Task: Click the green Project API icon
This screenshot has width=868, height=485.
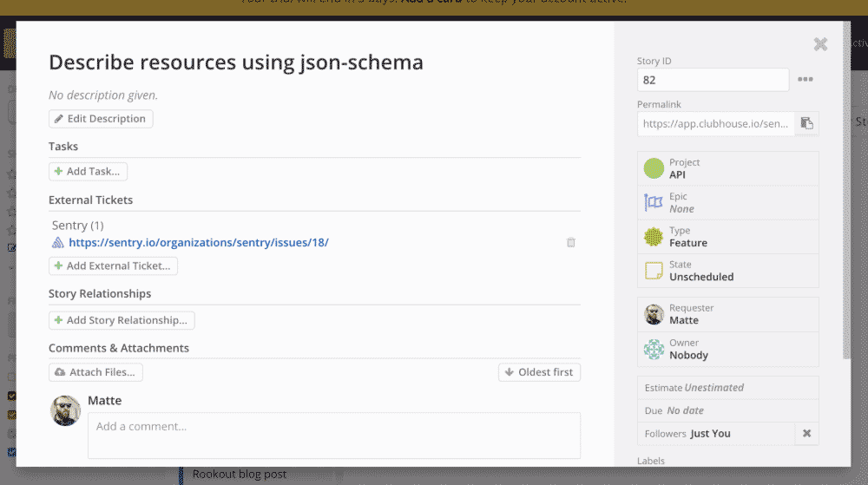Action: [x=654, y=168]
